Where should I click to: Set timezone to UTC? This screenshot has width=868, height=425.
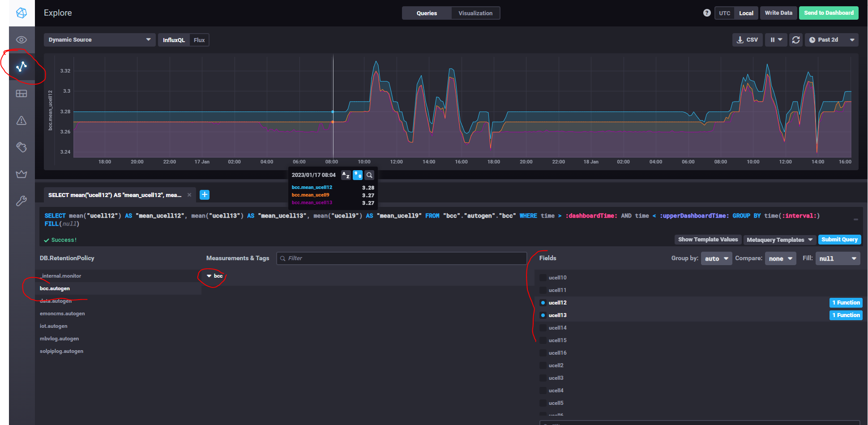tap(725, 13)
